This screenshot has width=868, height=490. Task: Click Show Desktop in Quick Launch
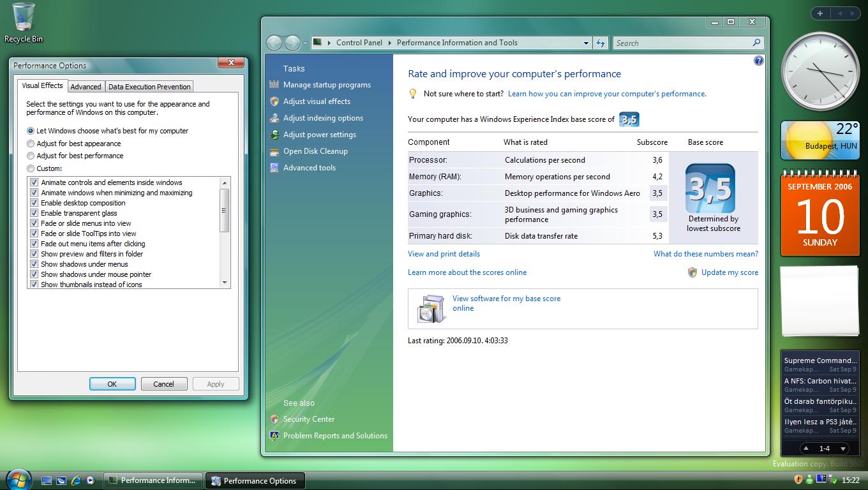(x=47, y=480)
